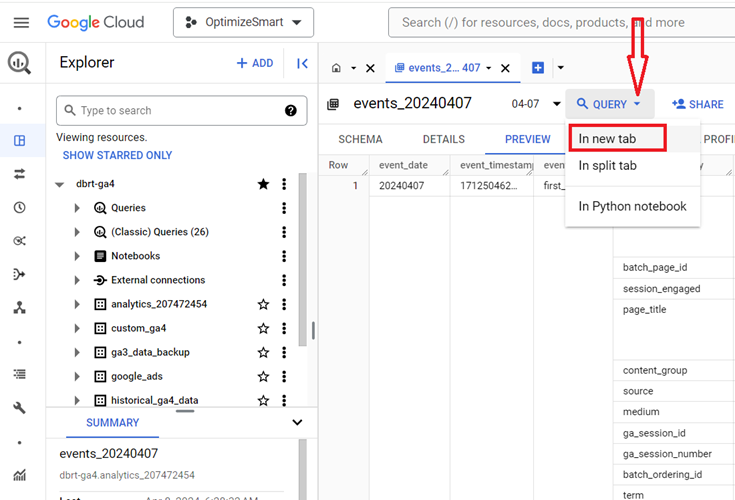Open the SQL workspace icon in sidebar
Viewport: 735px width, 500px height.
coord(19,141)
